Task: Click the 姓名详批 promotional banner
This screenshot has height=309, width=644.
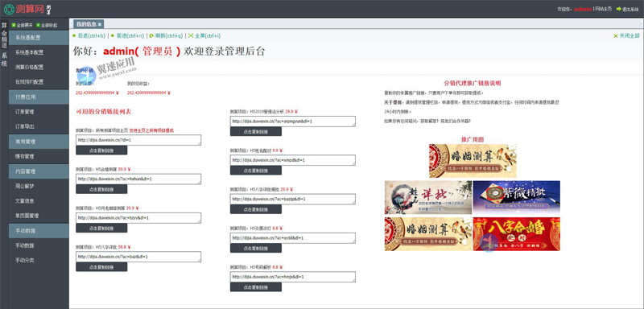Action: (428, 197)
